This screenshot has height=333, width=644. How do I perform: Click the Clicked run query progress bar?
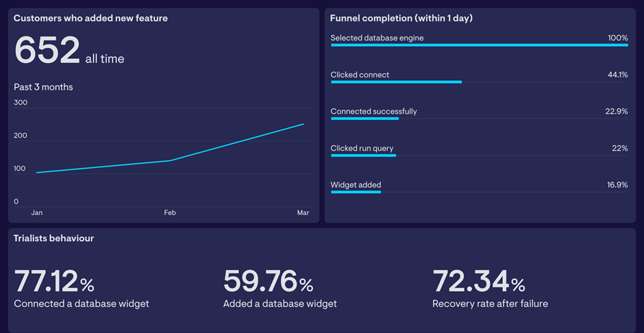(x=363, y=156)
